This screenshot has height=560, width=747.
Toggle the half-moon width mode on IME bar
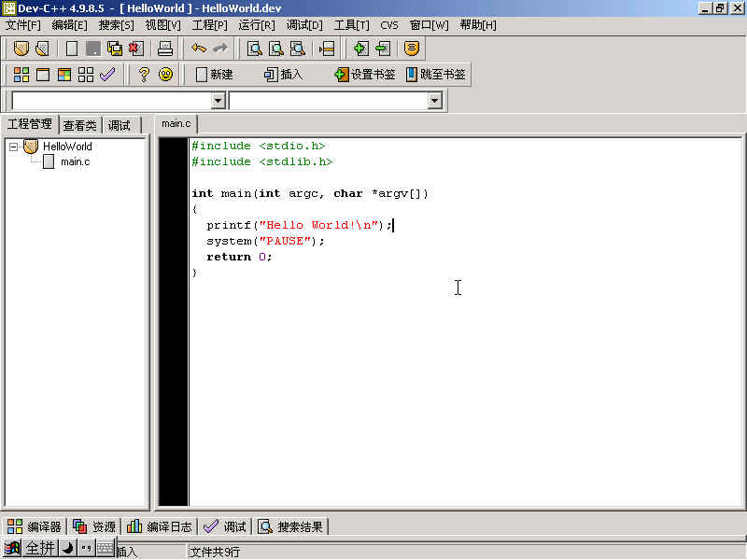[67, 548]
